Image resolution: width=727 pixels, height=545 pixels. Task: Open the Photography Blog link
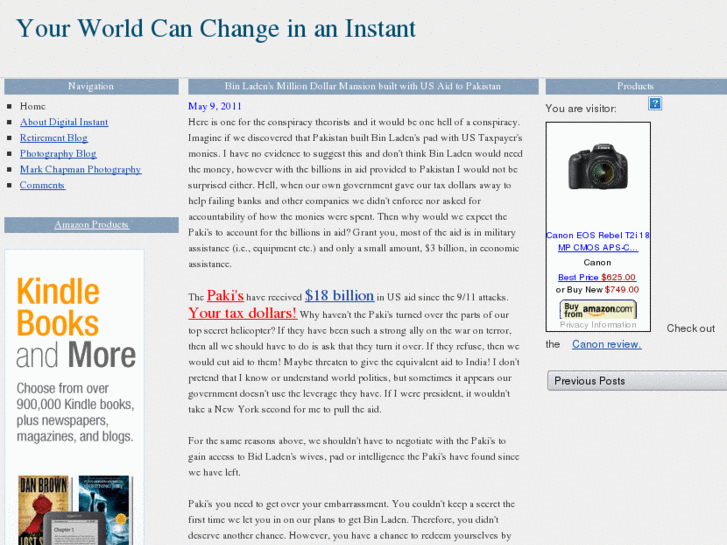tap(58, 154)
